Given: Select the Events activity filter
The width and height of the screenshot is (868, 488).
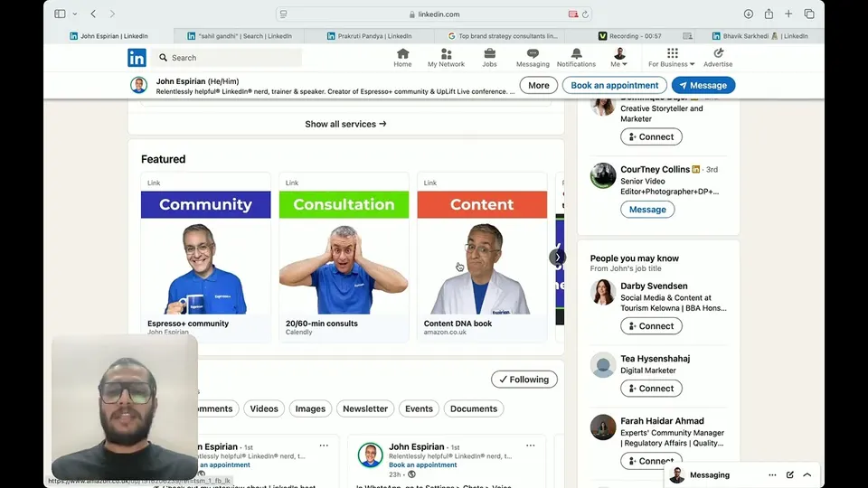Looking at the screenshot, I should (x=419, y=408).
